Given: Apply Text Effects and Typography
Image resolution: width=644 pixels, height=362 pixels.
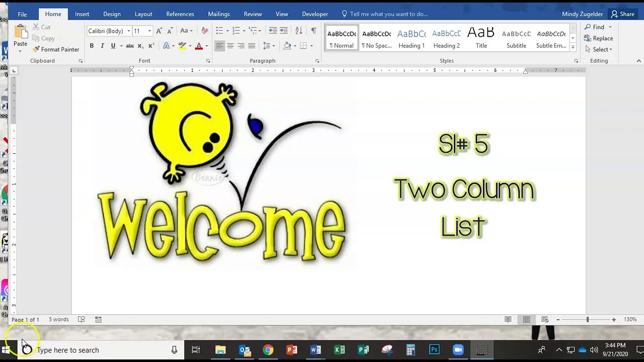Looking at the screenshot, I should tap(167, 46).
